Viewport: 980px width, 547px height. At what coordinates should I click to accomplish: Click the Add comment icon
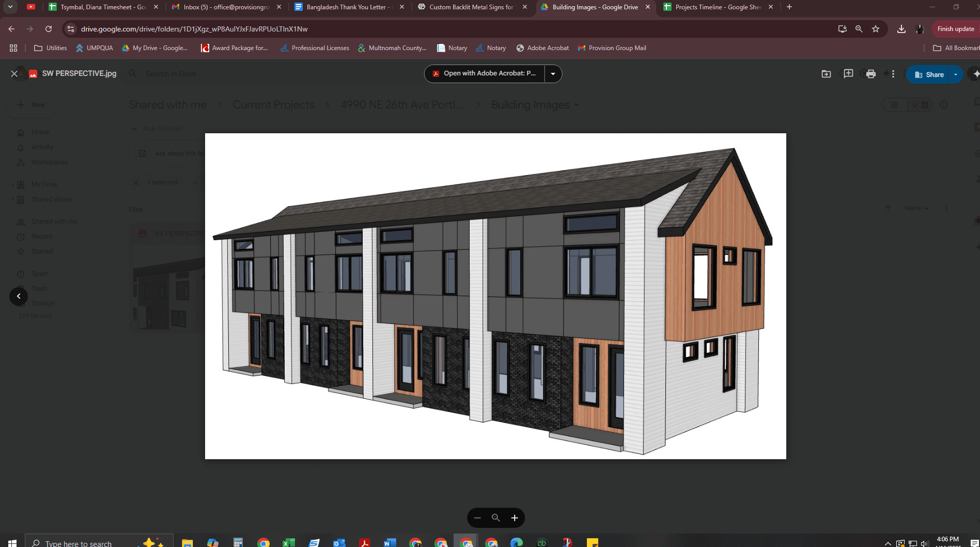[x=848, y=74]
